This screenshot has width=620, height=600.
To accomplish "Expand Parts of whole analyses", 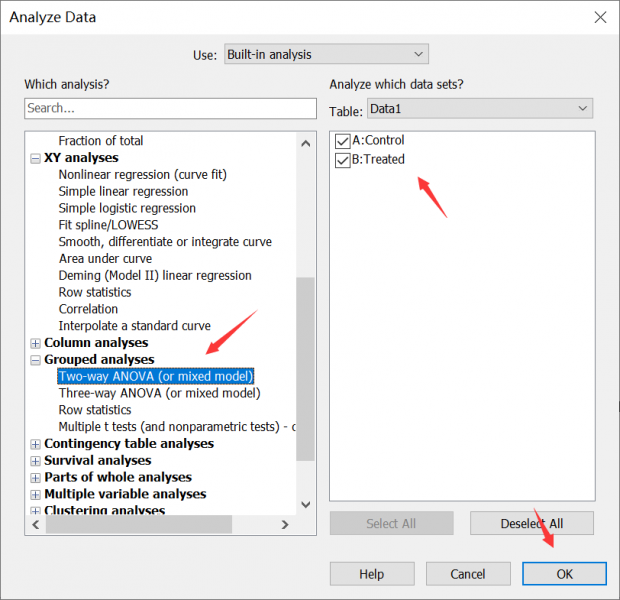I will point(36,478).
